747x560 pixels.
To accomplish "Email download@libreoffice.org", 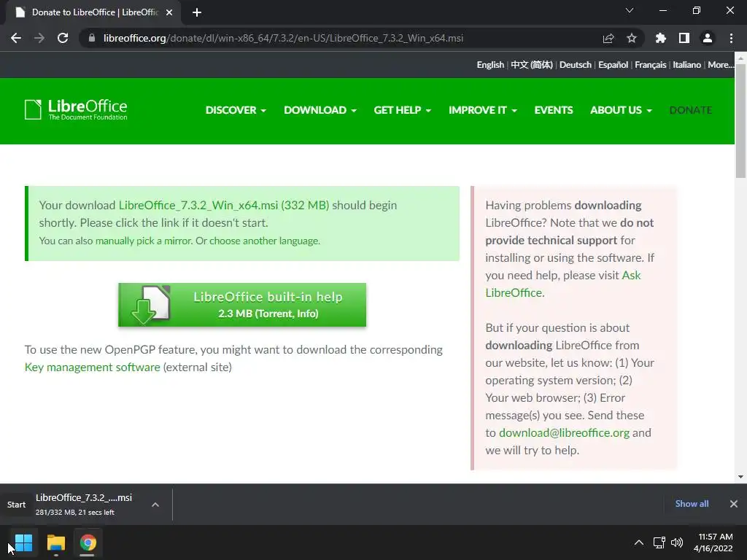I will 564,433.
